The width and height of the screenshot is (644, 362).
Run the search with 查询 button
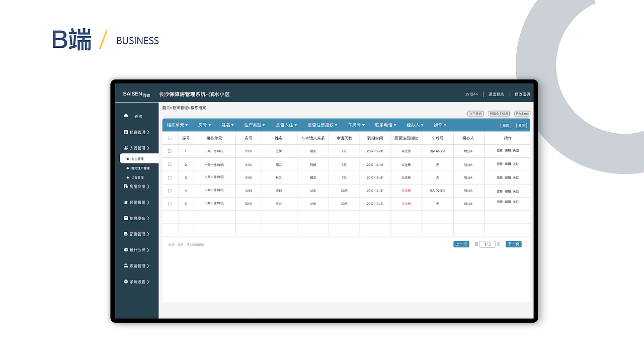tap(521, 125)
